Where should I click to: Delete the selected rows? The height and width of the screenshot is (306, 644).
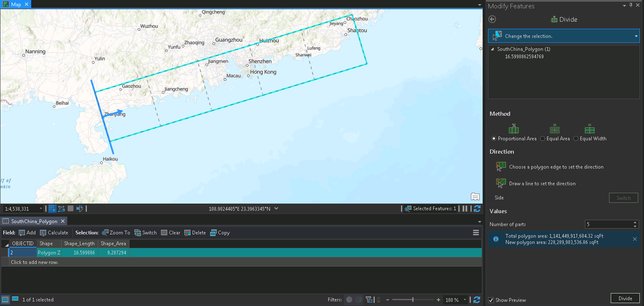pyautogui.click(x=195, y=233)
